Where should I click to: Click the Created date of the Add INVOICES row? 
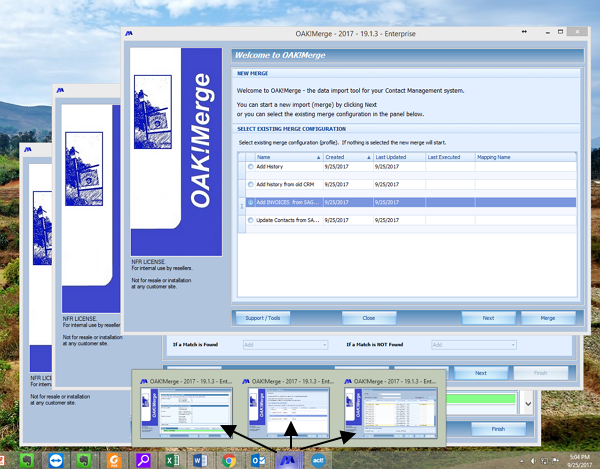click(337, 202)
